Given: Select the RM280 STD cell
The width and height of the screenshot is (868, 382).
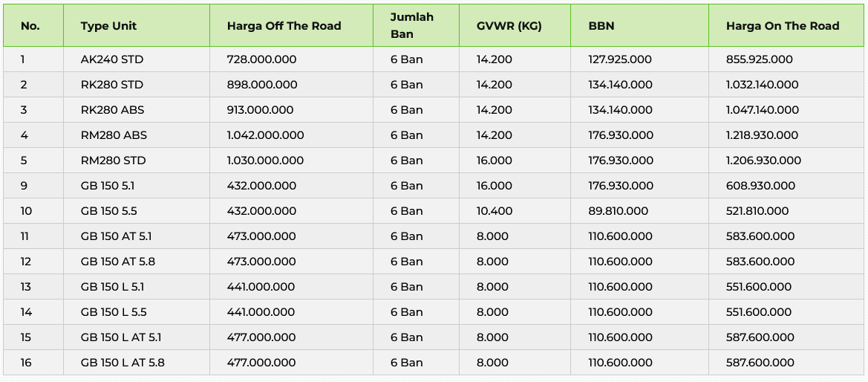Looking at the screenshot, I should pyautogui.click(x=113, y=161).
